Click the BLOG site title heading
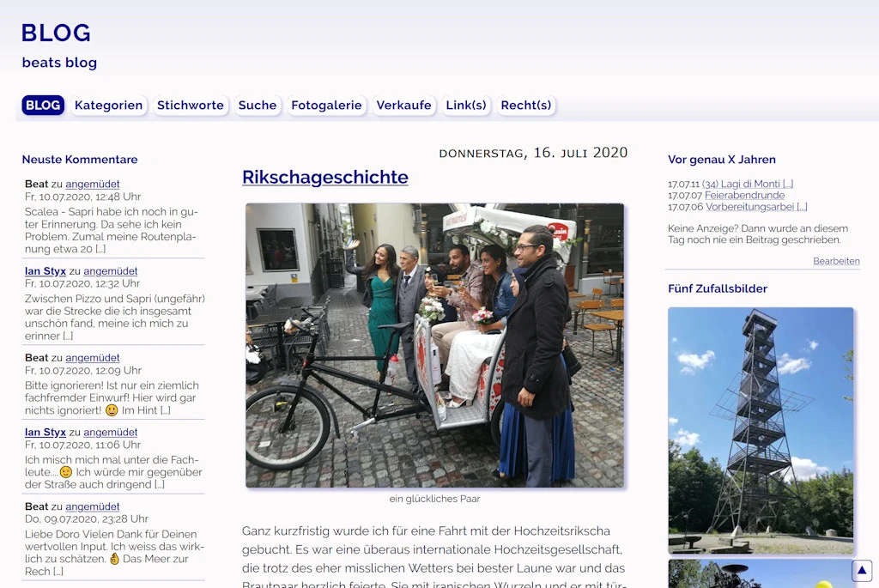This screenshot has width=879, height=588. (x=56, y=33)
